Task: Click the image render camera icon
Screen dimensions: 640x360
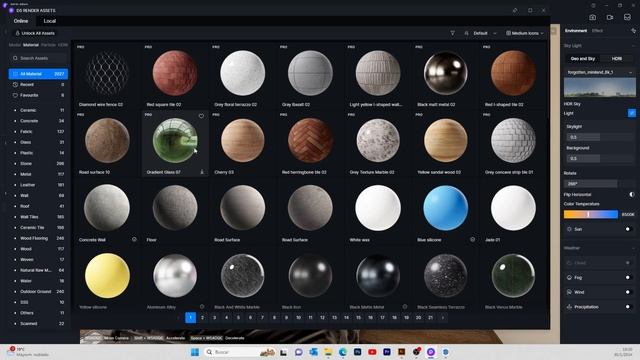Action: [x=593, y=18]
